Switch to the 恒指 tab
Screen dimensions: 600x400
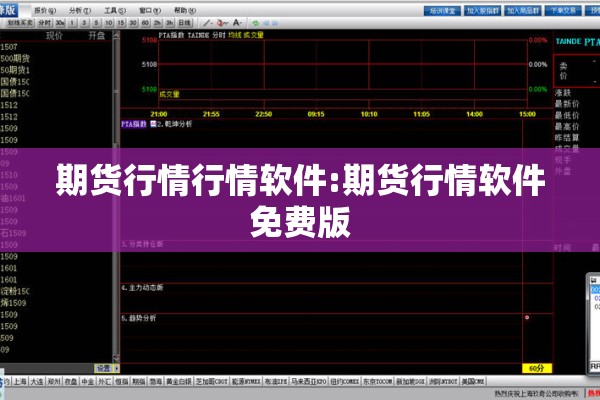(x=122, y=382)
